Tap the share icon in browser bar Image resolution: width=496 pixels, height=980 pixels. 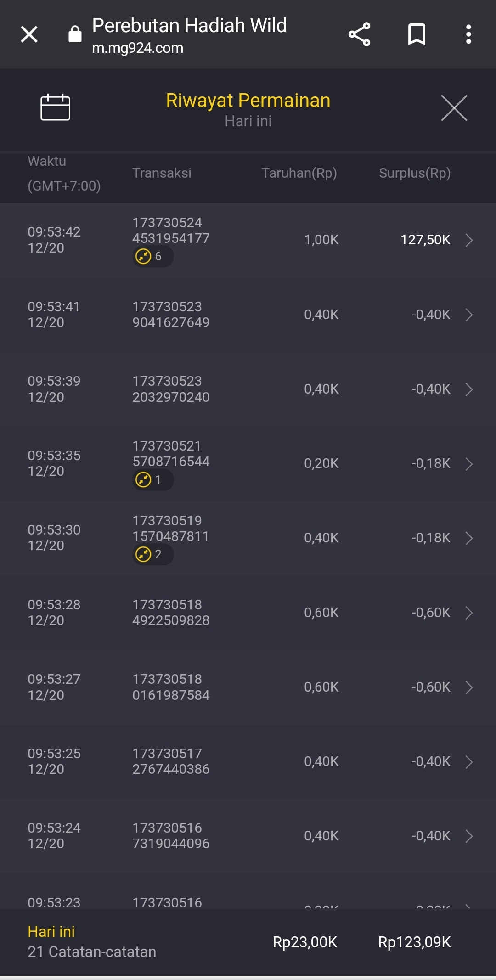pos(359,34)
